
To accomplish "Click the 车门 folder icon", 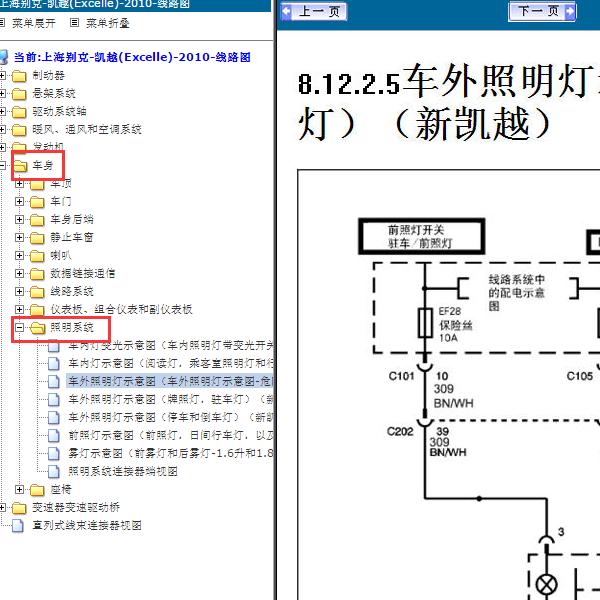I will pyautogui.click(x=37, y=202).
